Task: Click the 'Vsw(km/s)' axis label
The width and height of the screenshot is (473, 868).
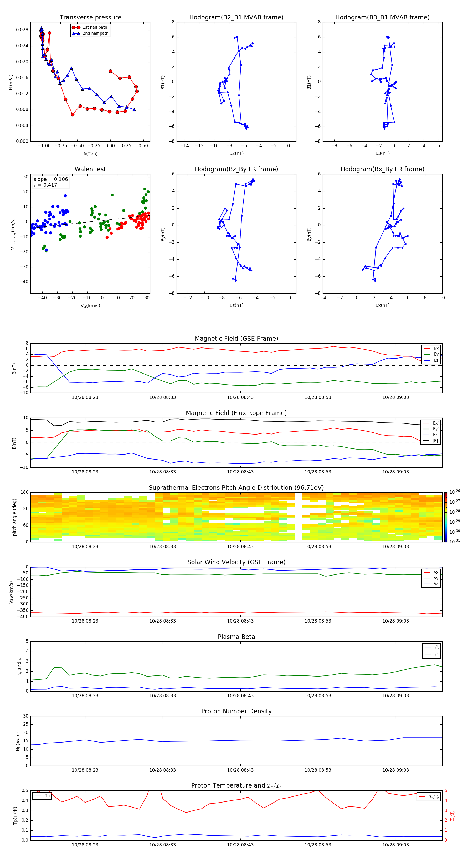Action: 11,592
